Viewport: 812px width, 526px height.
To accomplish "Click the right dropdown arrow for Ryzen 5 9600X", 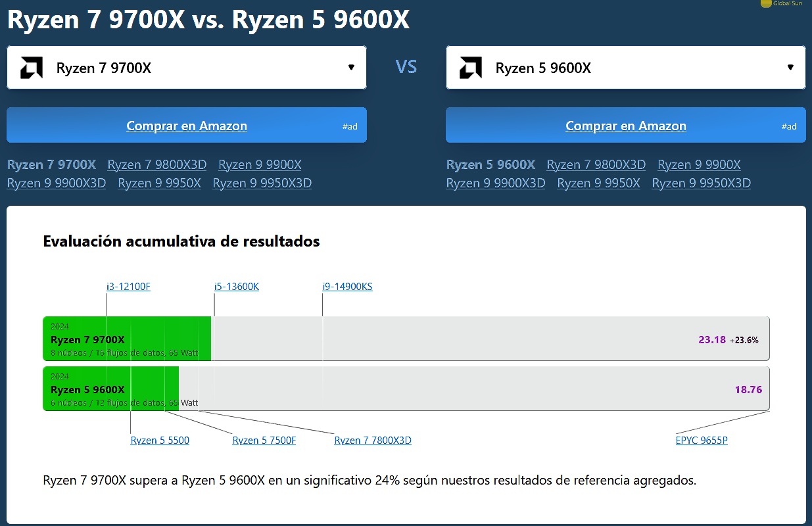I will point(790,67).
